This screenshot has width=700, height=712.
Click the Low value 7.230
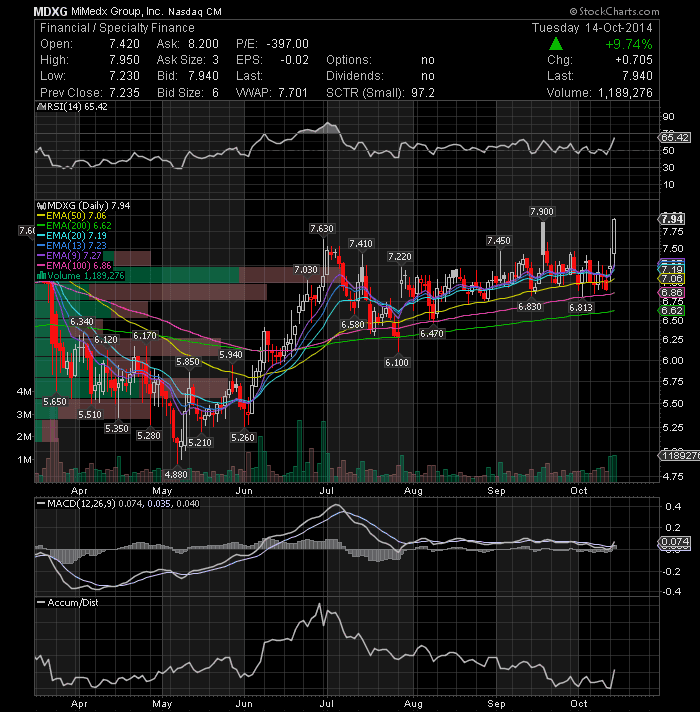[x=124, y=76]
